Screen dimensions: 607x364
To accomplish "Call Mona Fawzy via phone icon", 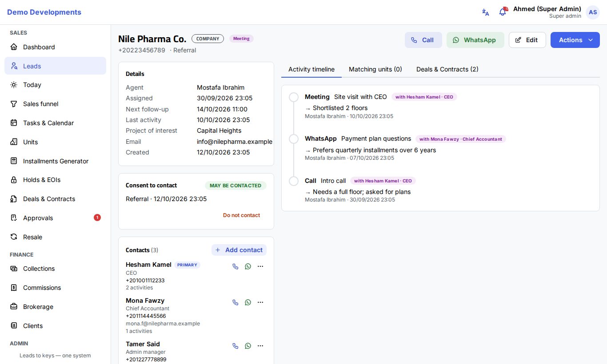I will (x=236, y=302).
